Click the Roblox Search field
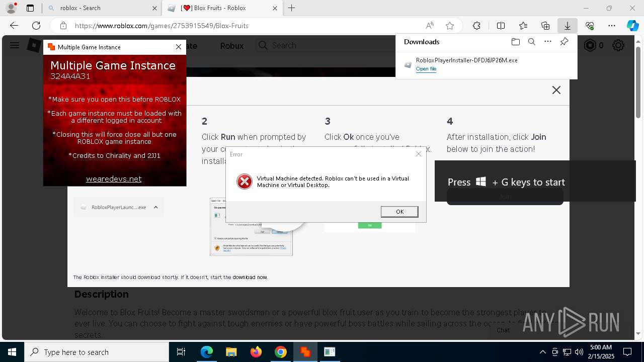 325,45
